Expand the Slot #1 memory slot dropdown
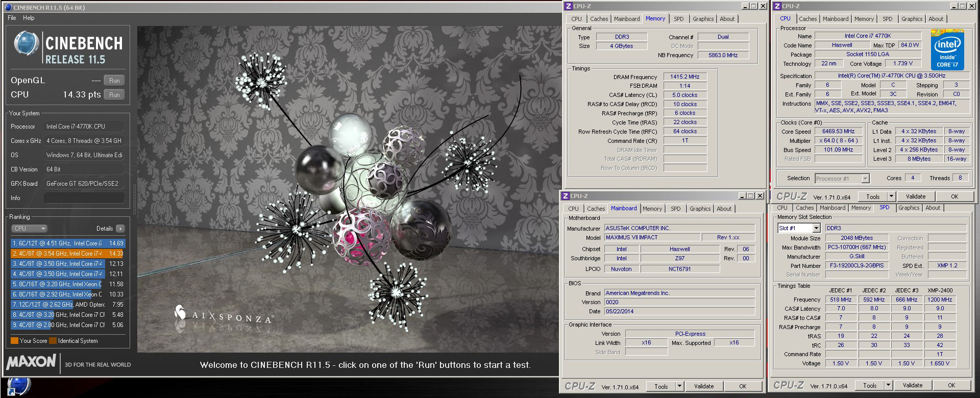980x398 pixels. pos(816,228)
